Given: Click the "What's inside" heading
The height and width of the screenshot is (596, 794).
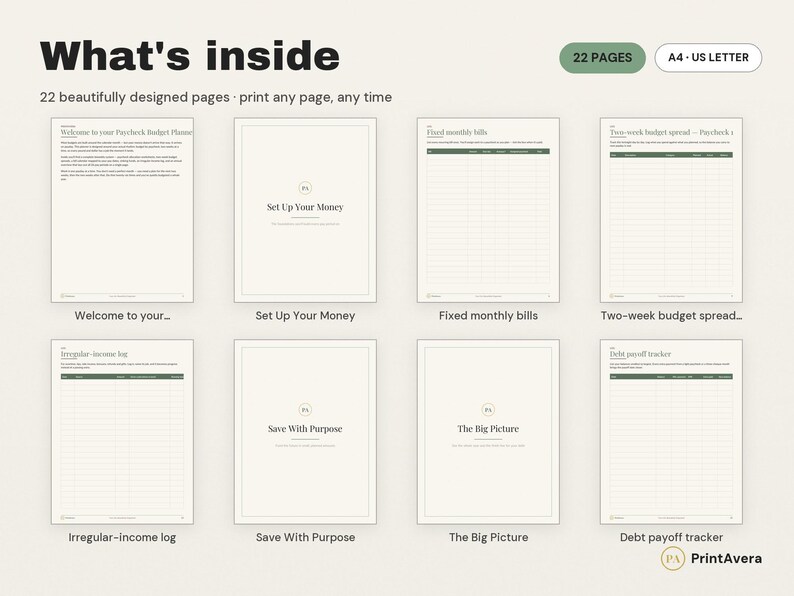Looking at the screenshot, I should (x=189, y=55).
